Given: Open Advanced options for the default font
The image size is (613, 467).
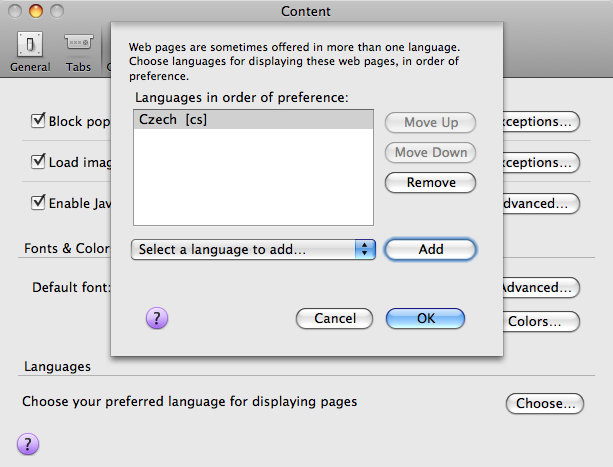Looking at the screenshot, I should (540, 288).
